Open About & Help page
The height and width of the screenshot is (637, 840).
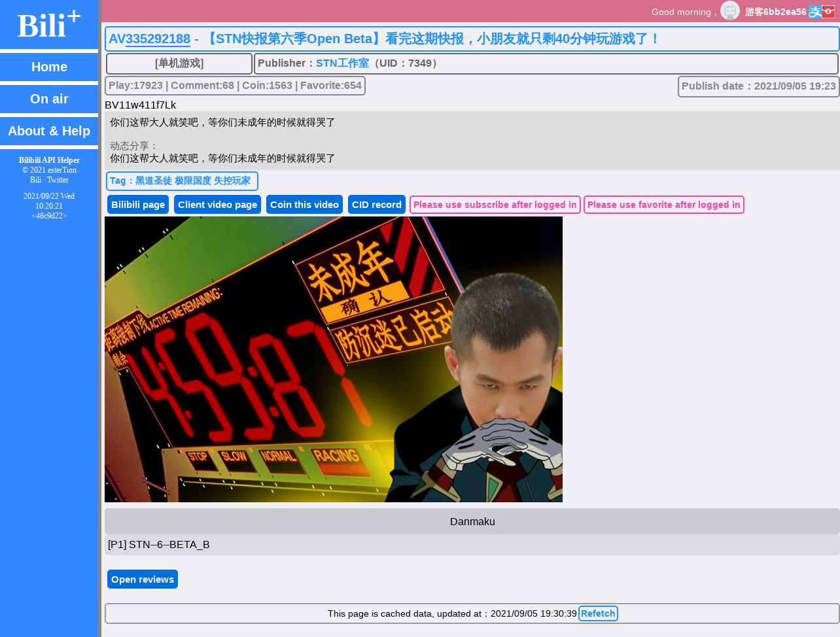click(49, 131)
